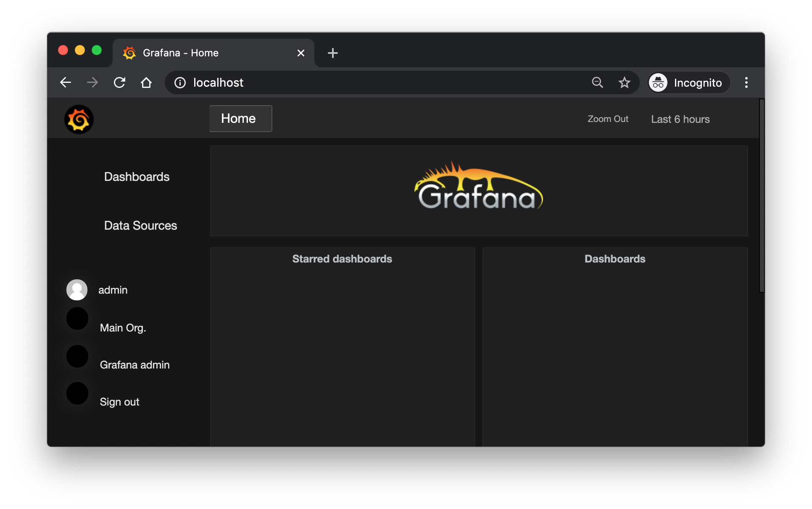Click the Incognito profile button

tap(688, 82)
